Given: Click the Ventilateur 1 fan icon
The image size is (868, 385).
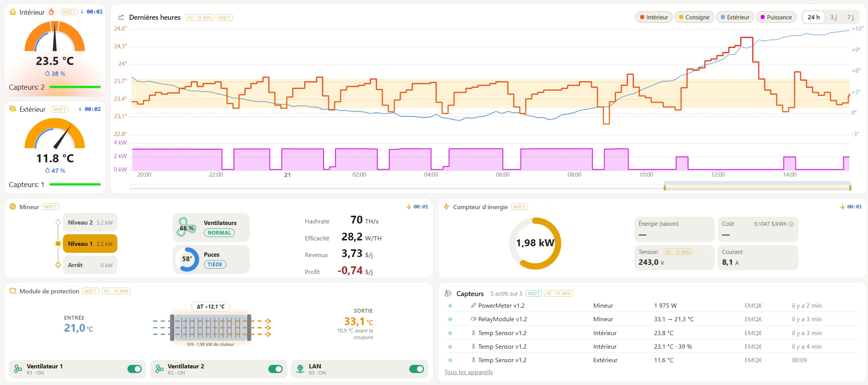Looking at the screenshot, I should (18, 369).
